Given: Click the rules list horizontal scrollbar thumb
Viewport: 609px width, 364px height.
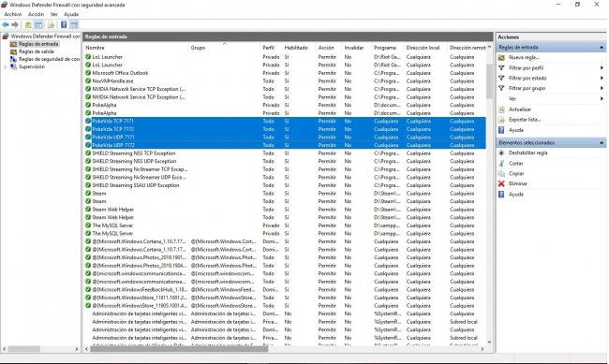Looking at the screenshot, I should click(x=179, y=349).
